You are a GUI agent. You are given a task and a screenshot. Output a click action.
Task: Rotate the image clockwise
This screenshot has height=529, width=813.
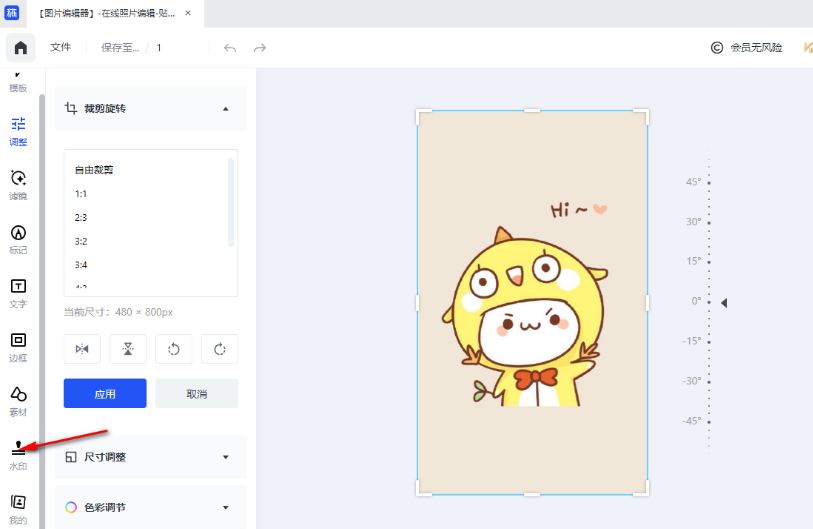tap(220, 349)
